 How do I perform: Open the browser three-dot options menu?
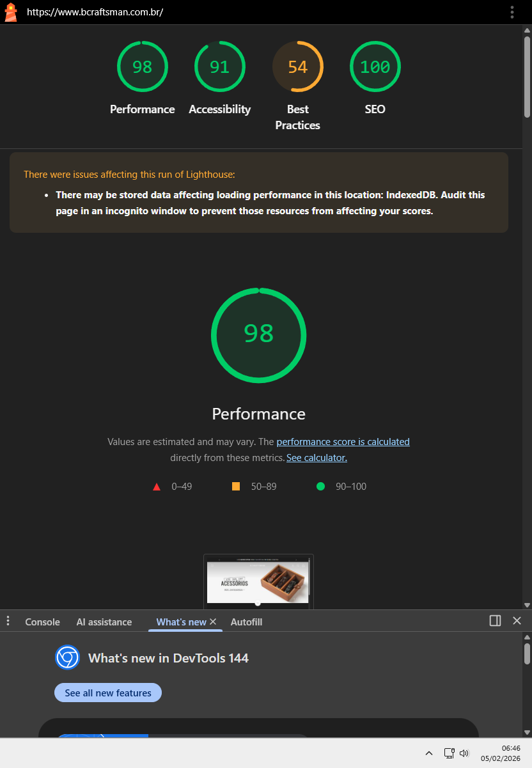511,12
